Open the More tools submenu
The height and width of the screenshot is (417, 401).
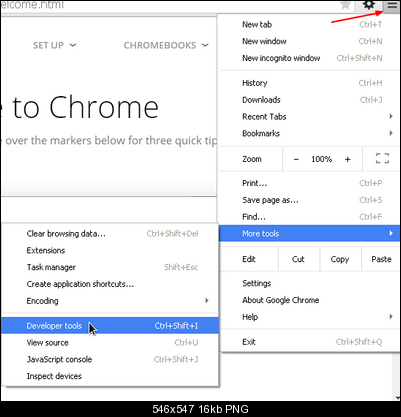click(309, 233)
